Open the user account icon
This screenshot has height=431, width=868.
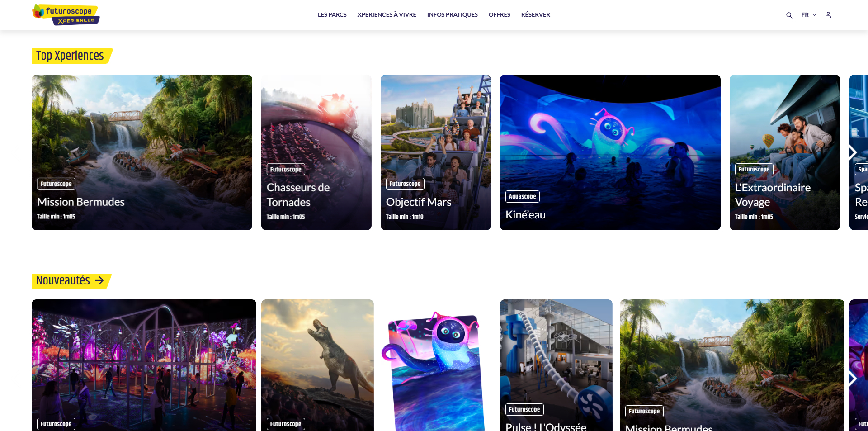(x=828, y=15)
